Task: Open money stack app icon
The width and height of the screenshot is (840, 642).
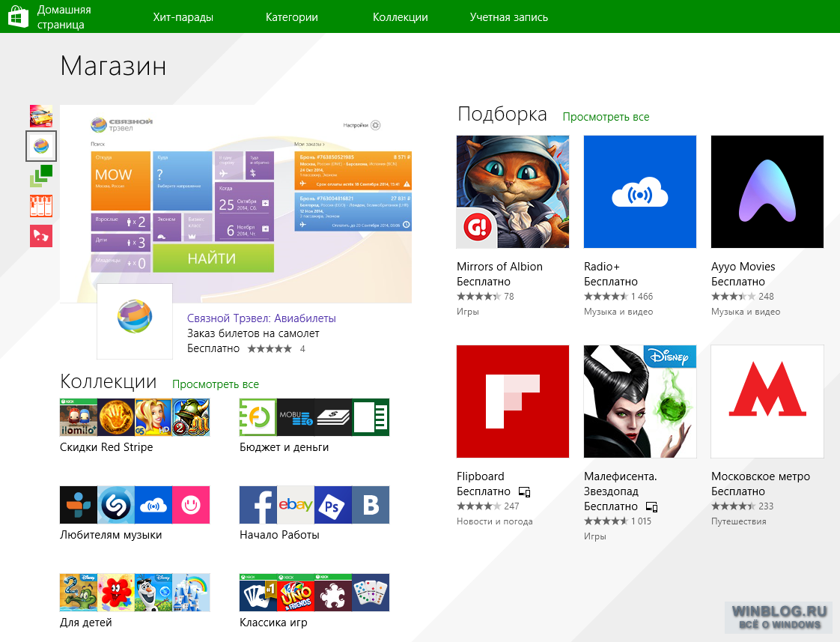Action: pyautogui.click(x=333, y=417)
